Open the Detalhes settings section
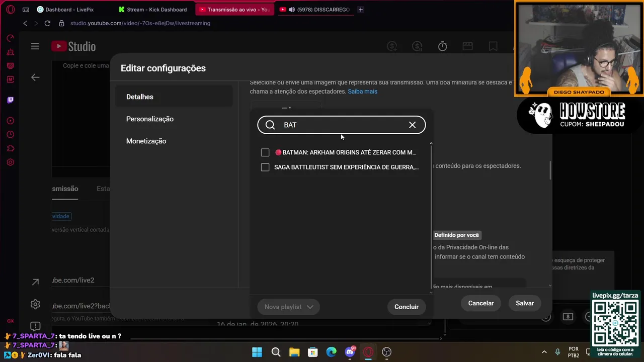The width and height of the screenshot is (644, 362). 174,97
